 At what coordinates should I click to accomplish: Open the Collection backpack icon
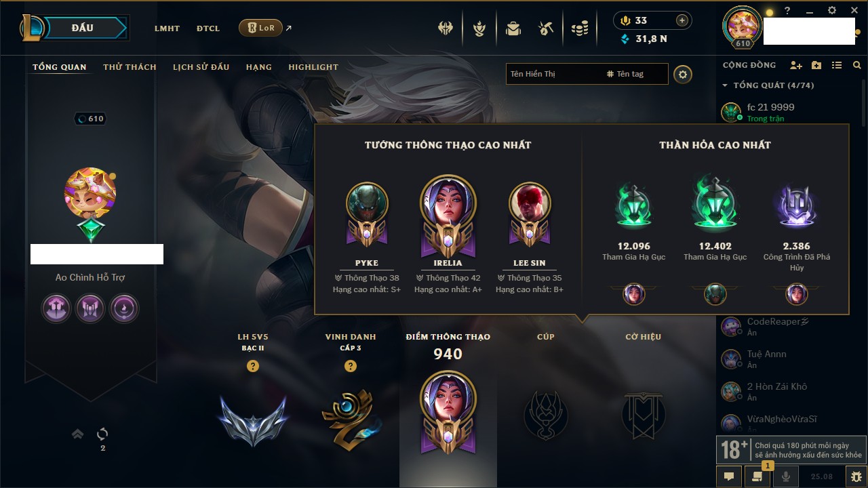[513, 28]
